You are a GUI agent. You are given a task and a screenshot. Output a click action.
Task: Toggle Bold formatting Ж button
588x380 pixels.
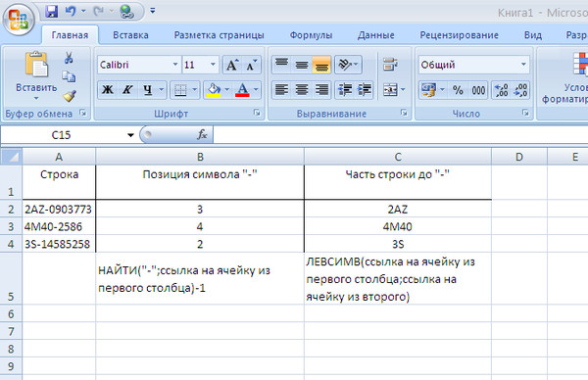[x=108, y=90]
